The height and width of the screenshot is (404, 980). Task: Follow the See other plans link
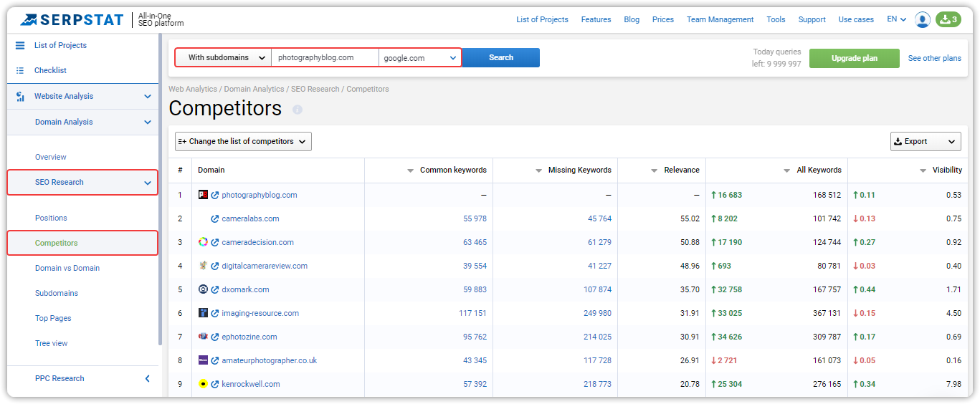tap(935, 58)
